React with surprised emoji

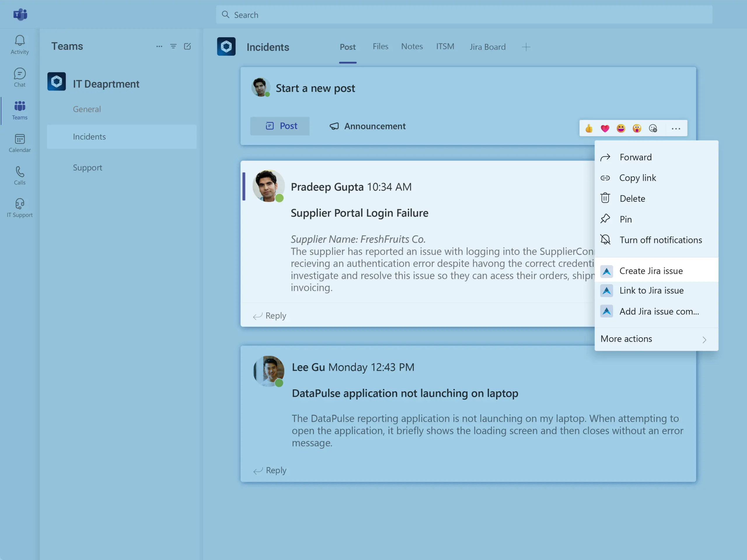(x=637, y=128)
